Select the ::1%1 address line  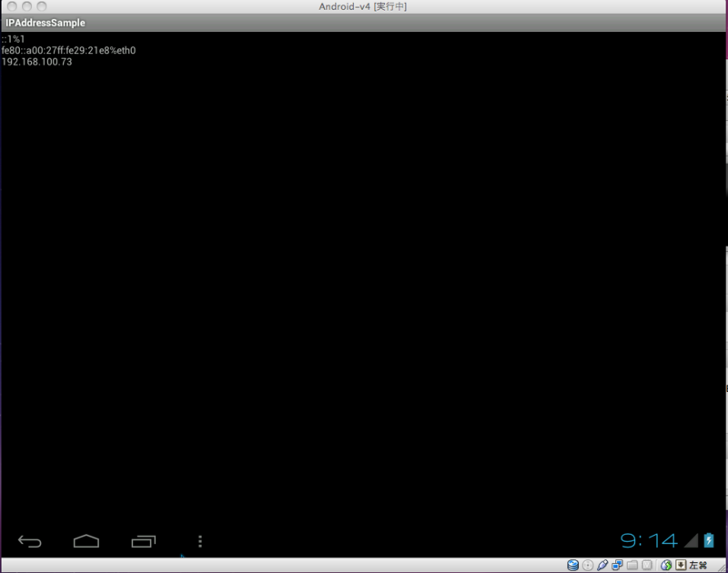point(13,39)
